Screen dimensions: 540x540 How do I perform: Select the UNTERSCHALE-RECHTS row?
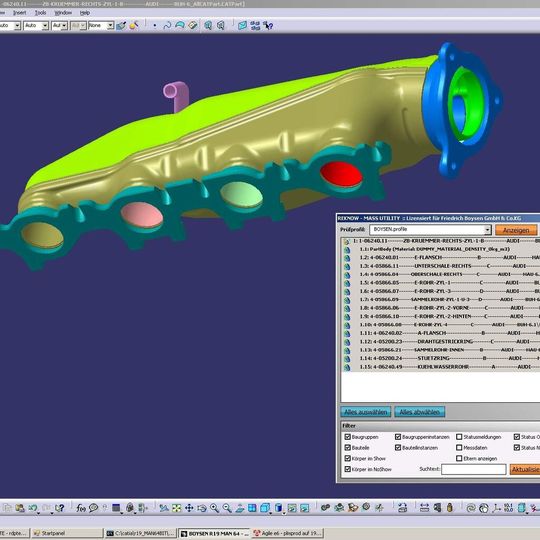coord(441,266)
